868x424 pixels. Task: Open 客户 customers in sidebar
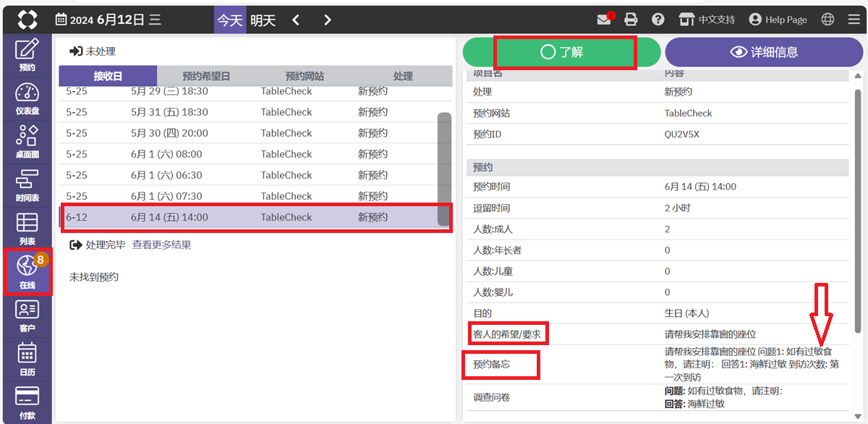tap(27, 315)
